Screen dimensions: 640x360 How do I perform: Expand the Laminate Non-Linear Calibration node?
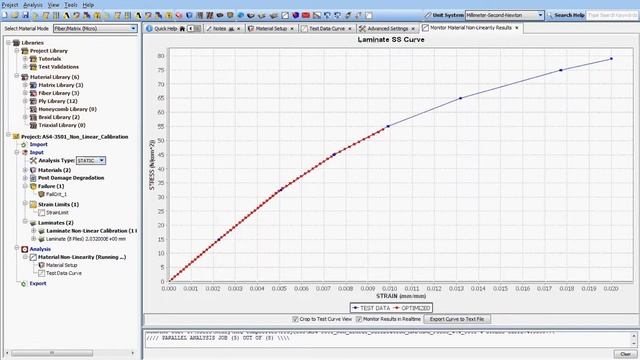click(33, 231)
